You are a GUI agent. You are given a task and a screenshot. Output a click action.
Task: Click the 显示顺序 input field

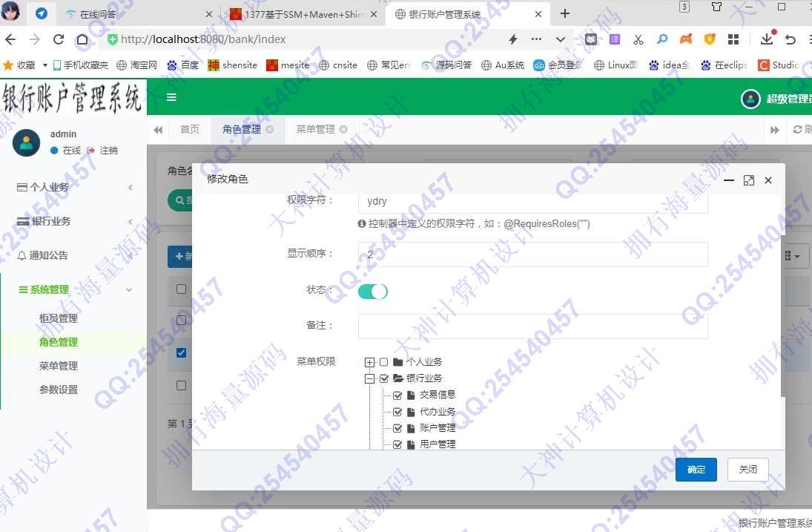click(x=533, y=254)
